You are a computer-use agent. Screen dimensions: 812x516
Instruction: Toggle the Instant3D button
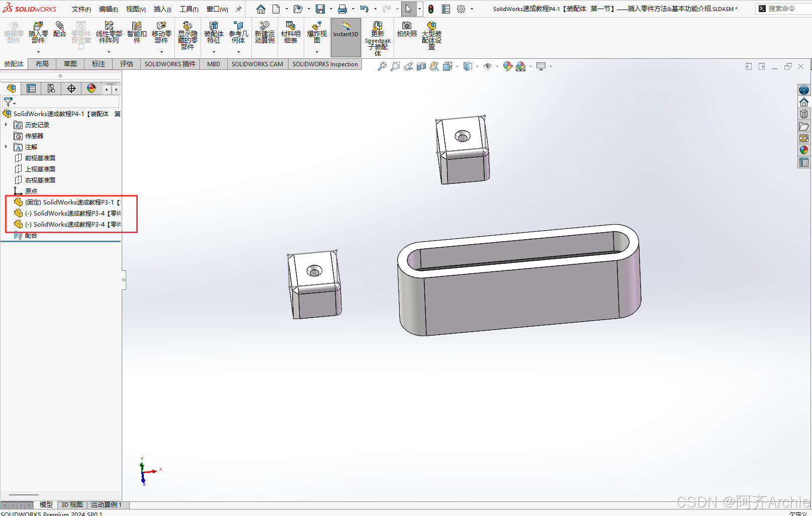pyautogui.click(x=346, y=38)
